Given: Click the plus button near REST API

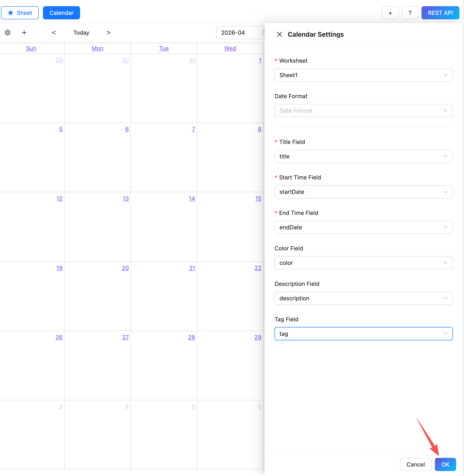Looking at the screenshot, I should (x=390, y=13).
